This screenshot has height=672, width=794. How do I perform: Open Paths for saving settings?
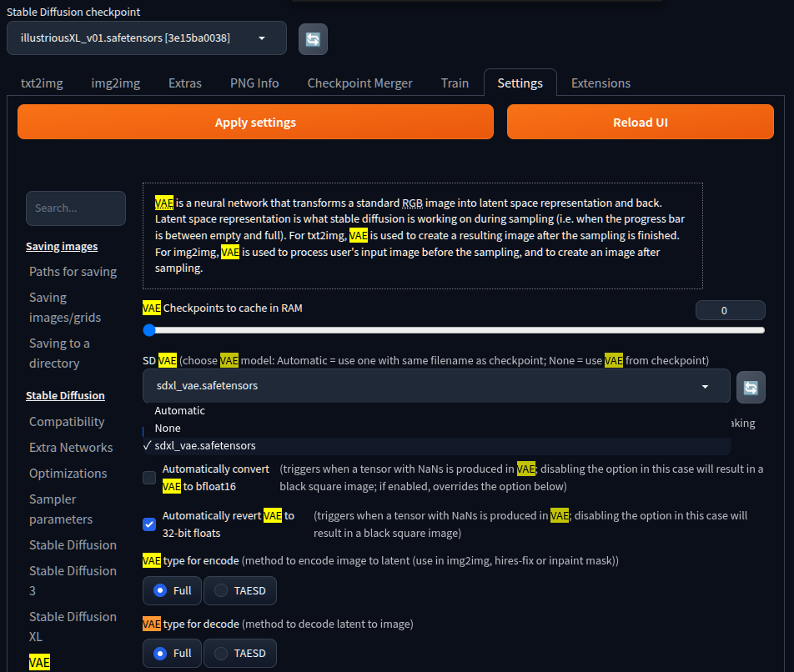click(x=73, y=272)
